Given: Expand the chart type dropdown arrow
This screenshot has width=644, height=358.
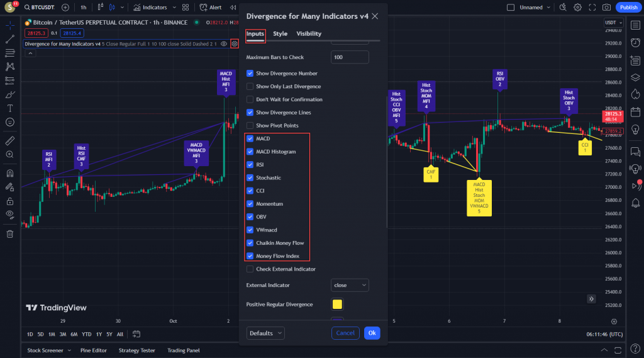Looking at the screenshot, I should click(x=122, y=8).
